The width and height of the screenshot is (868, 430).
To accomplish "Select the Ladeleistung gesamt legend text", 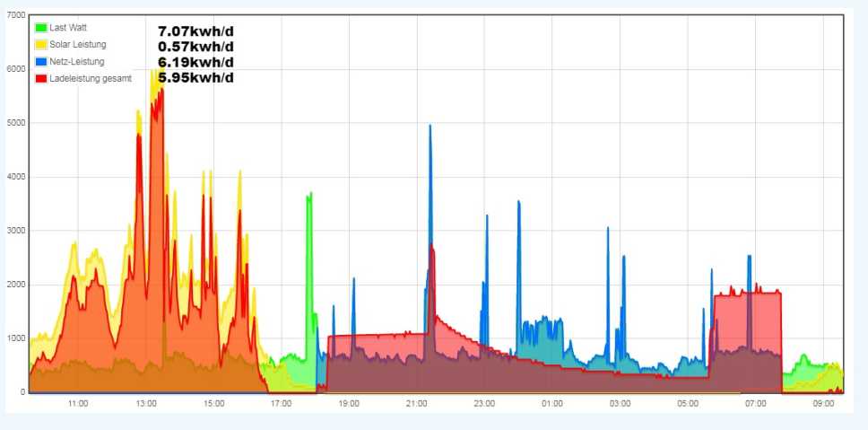I will 91,79.
